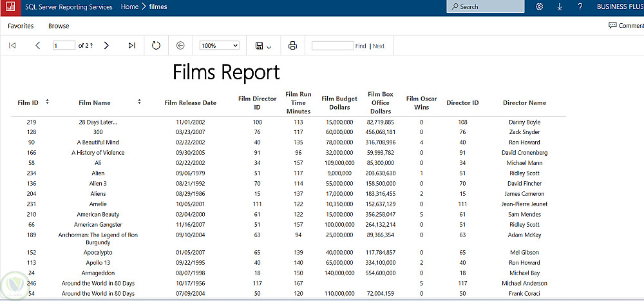Expand the export format save menu
The width and height of the screenshot is (644, 301).
pos(263,46)
